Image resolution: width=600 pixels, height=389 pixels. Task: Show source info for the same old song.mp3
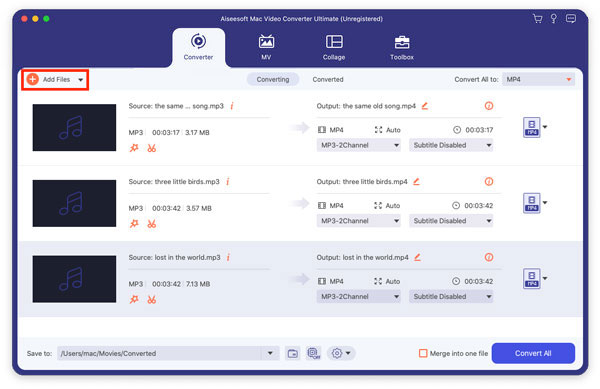coord(232,106)
